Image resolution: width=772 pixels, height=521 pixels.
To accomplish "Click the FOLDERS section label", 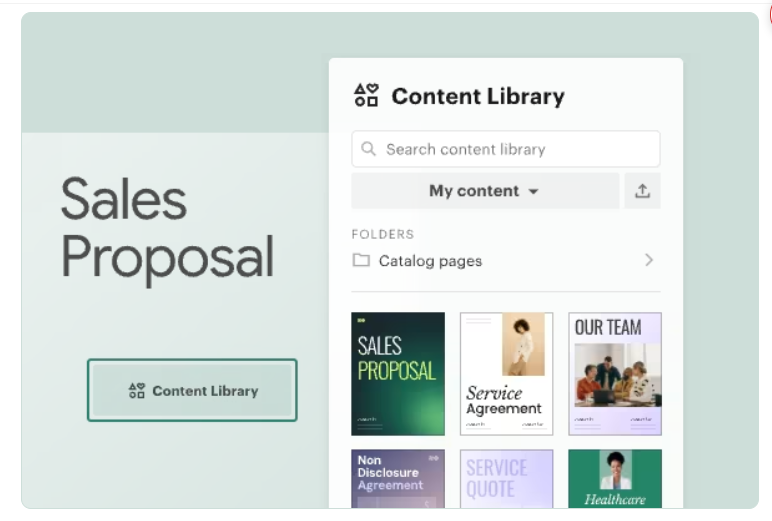I will tap(383, 234).
